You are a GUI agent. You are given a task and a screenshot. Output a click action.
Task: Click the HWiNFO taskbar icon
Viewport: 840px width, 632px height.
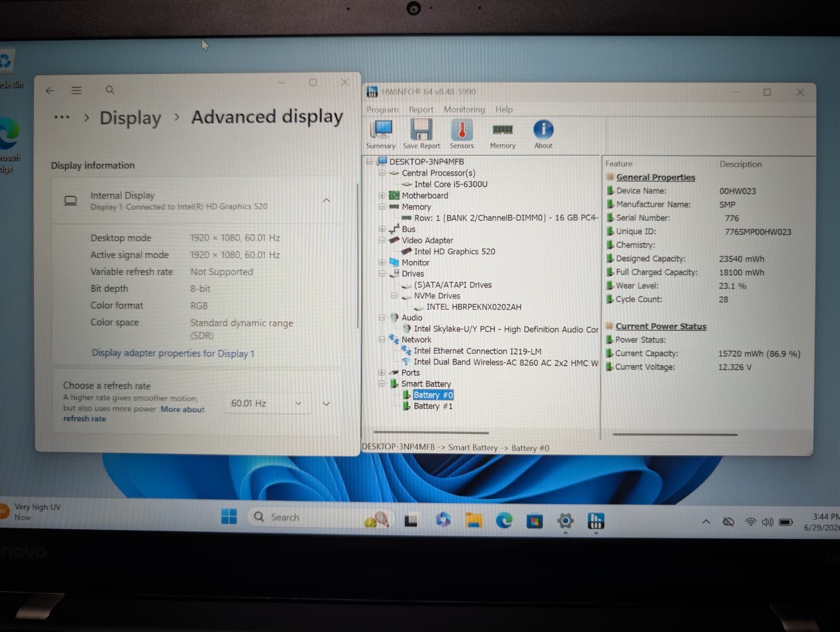[595, 521]
